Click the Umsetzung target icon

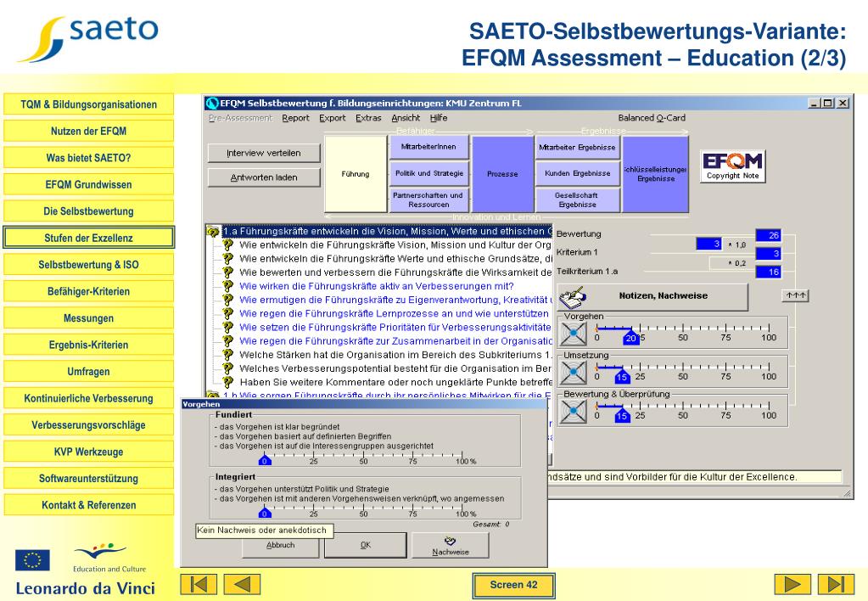[x=574, y=373]
